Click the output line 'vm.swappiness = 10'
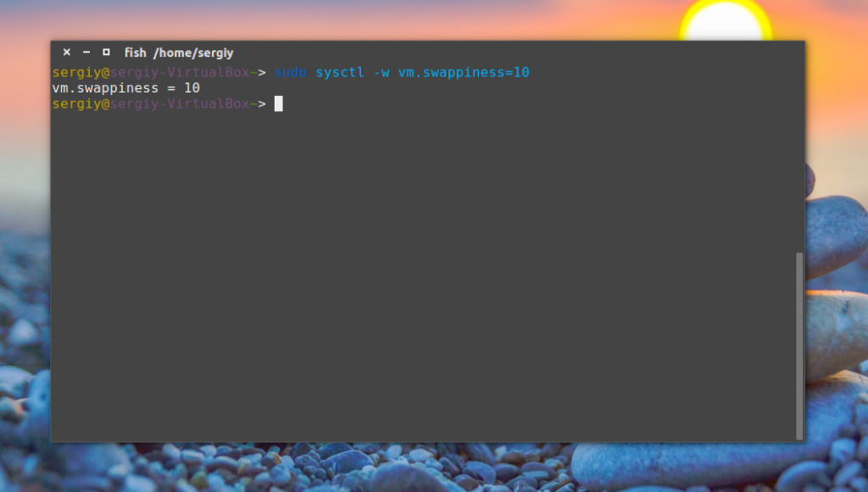Image resolution: width=868 pixels, height=492 pixels. (125, 88)
